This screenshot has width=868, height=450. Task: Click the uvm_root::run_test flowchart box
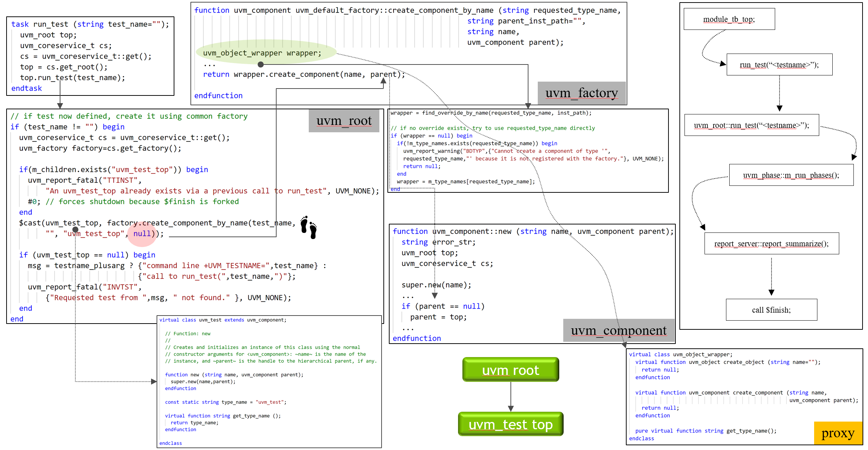click(x=751, y=125)
